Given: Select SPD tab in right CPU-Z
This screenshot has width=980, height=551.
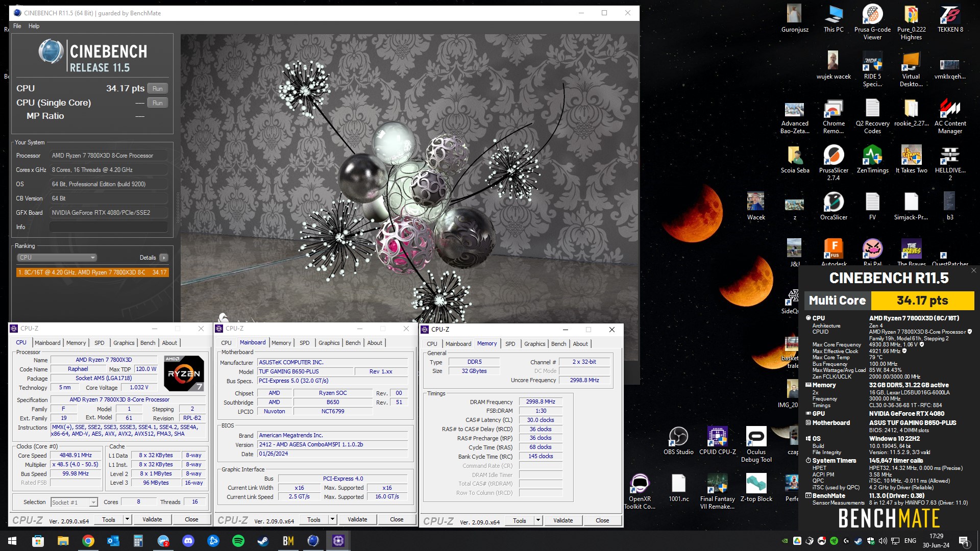Looking at the screenshot, I should [510, 344].
